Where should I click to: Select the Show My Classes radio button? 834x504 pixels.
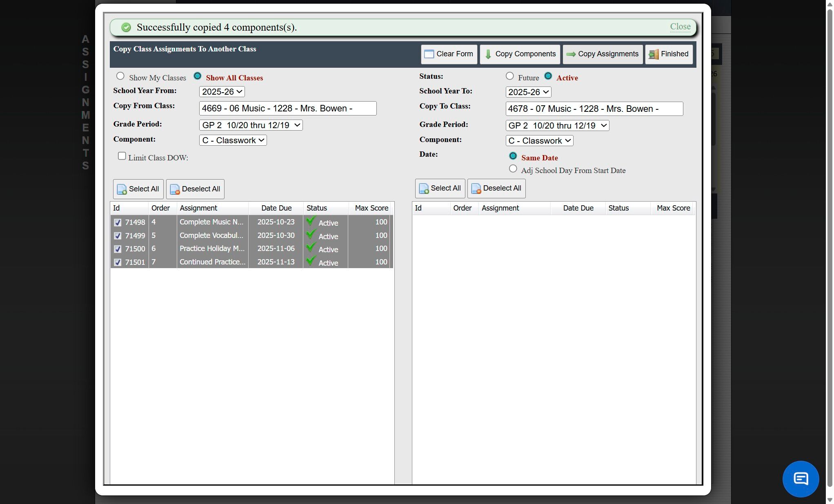coord(120,76)
